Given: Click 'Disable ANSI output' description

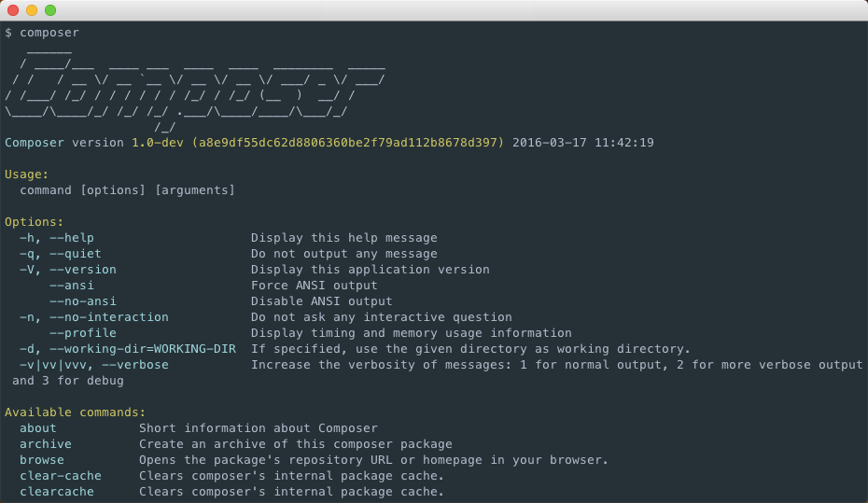Looking at the screenshot, I should (x=322, y=301).
